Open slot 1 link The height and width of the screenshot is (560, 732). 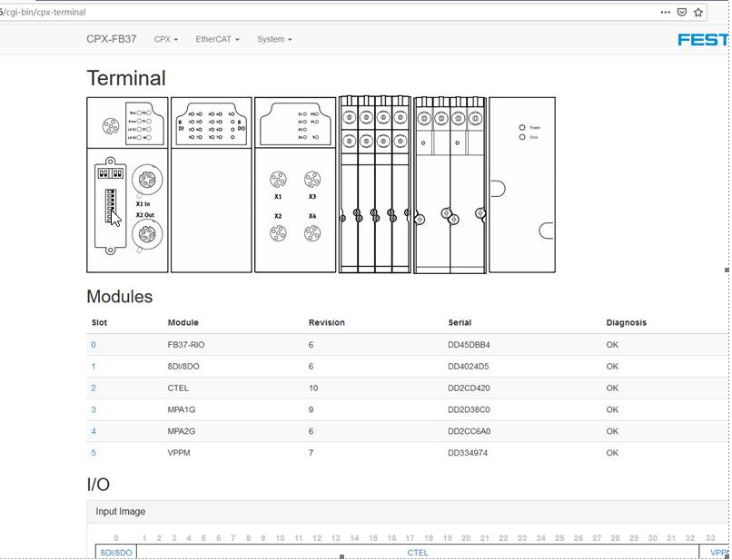94,367
